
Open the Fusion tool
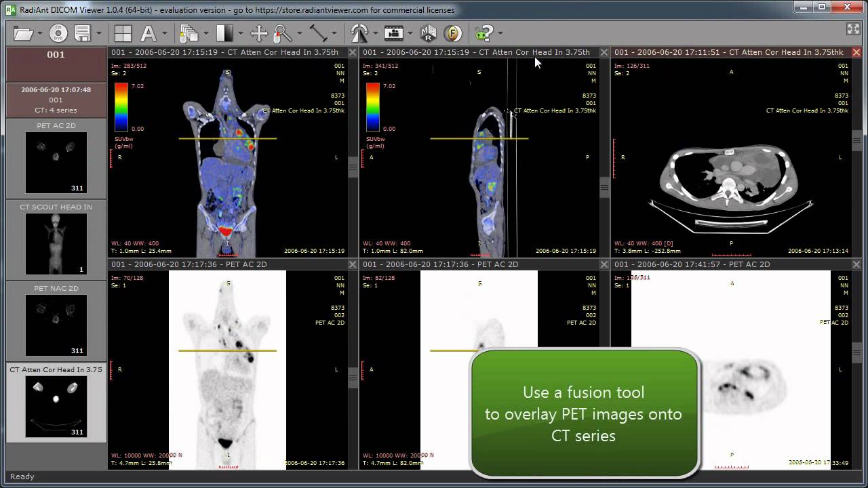(x=452, y=33)
